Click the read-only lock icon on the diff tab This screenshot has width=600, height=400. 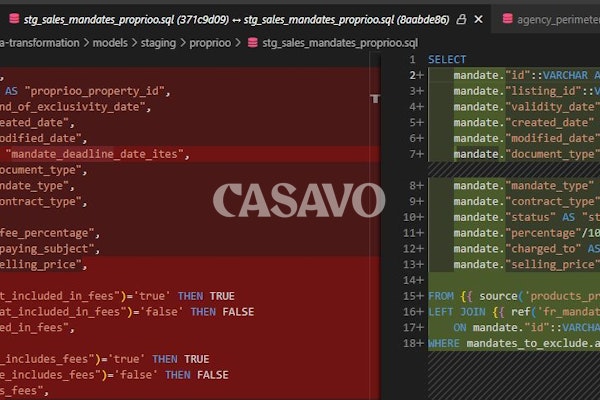click(x=461, y=19)
